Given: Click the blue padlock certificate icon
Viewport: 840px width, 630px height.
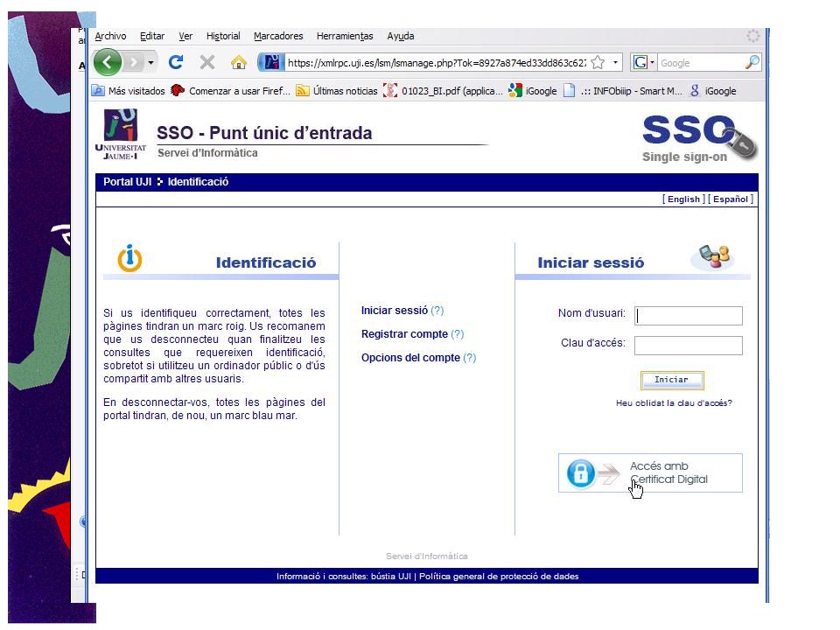Looking at the screenshot, I should [x=581, y=473].
